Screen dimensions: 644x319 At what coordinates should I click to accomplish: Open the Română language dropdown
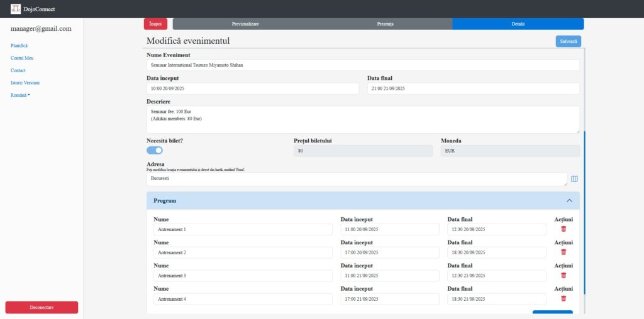click(x=20, y=95)
